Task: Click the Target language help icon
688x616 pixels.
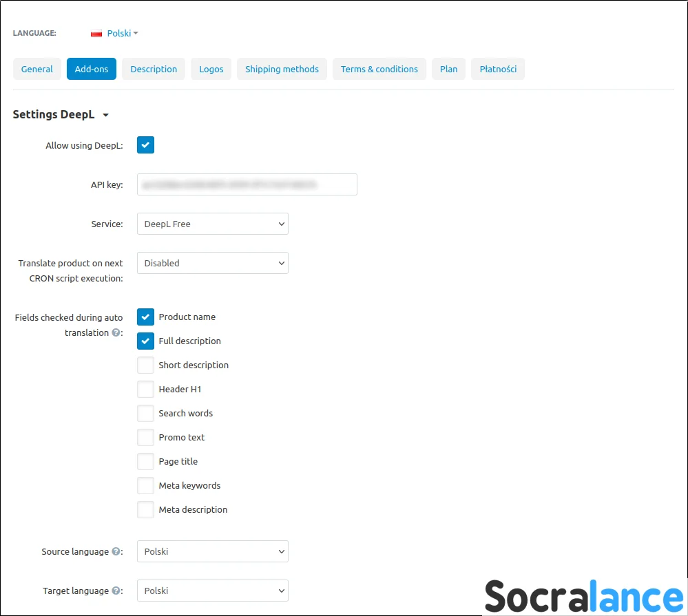Action: click(116, 591)
